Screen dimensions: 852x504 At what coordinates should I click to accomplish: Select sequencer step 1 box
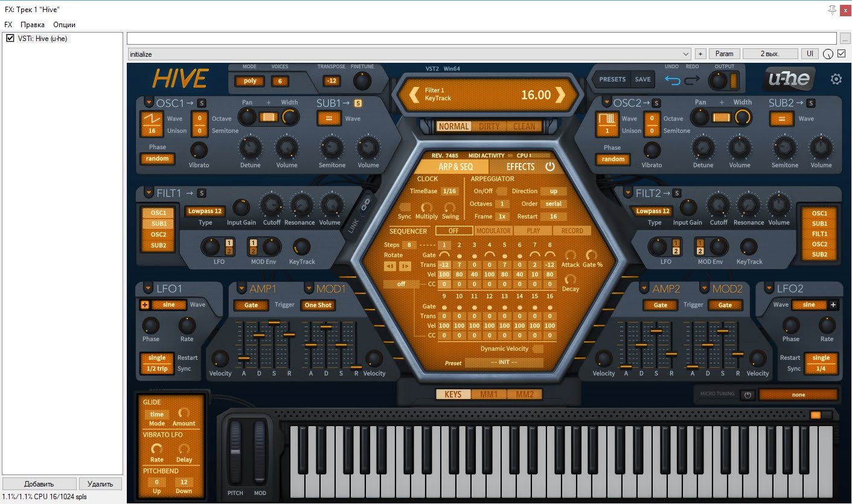pyautogui.click(x=444, y=245)
